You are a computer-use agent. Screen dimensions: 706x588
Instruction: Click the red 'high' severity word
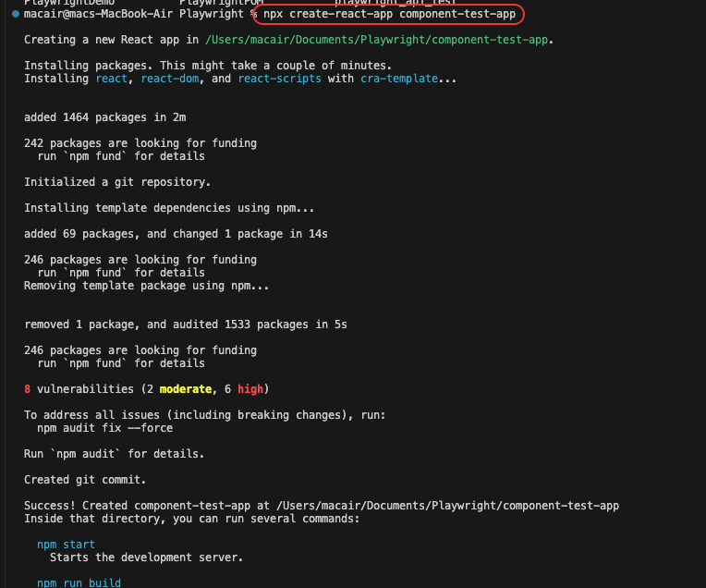point(250,389)
